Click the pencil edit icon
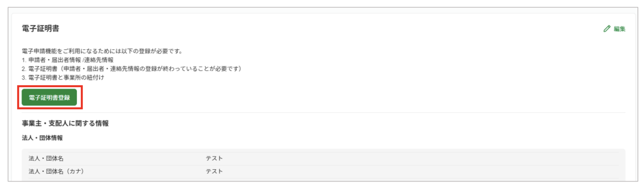 pyautogui.click(x=607, y=29)
